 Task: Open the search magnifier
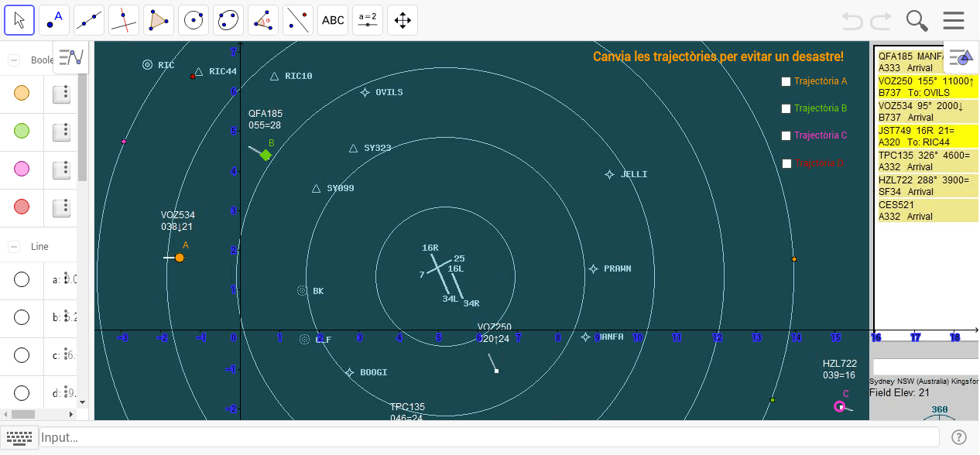click(917, 21)
